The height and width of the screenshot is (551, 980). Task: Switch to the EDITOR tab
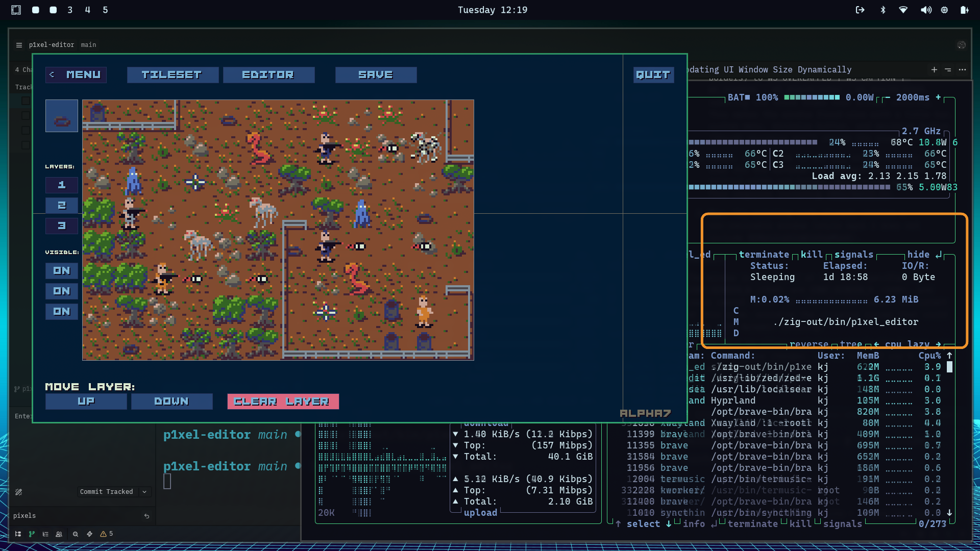coord(268,74)
